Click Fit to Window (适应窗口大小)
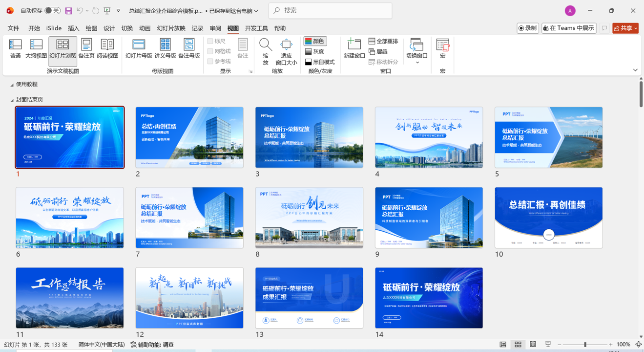 point(286,52)
